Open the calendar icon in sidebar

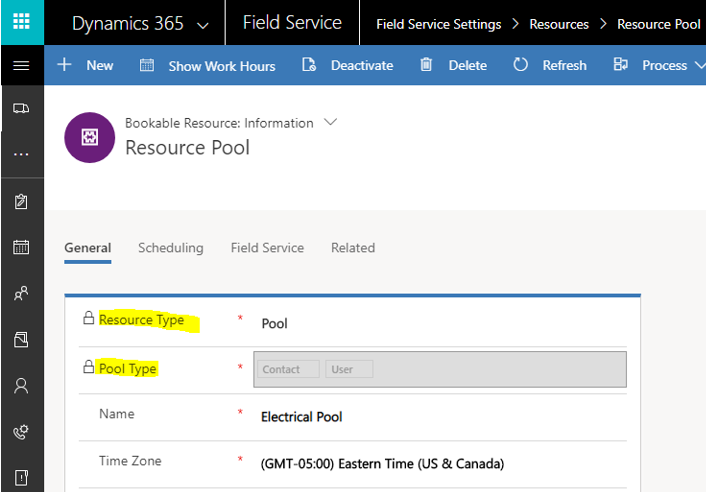tap(21, 247)
